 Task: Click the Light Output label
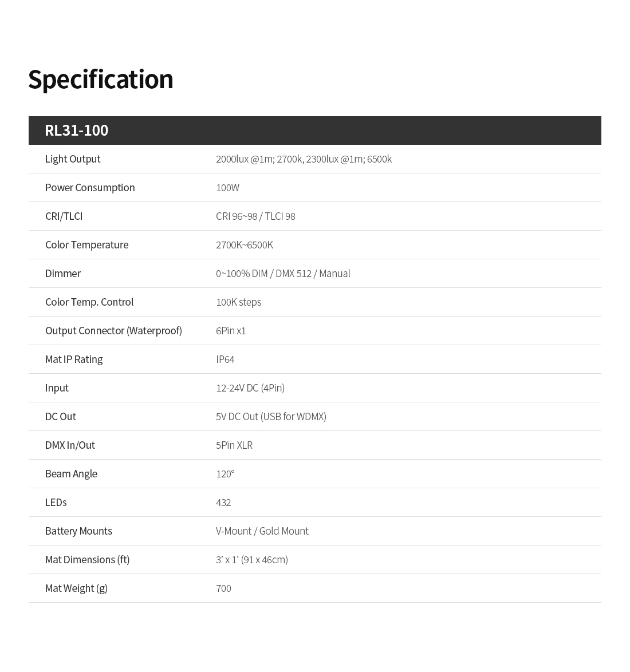[x=73, y=159]
